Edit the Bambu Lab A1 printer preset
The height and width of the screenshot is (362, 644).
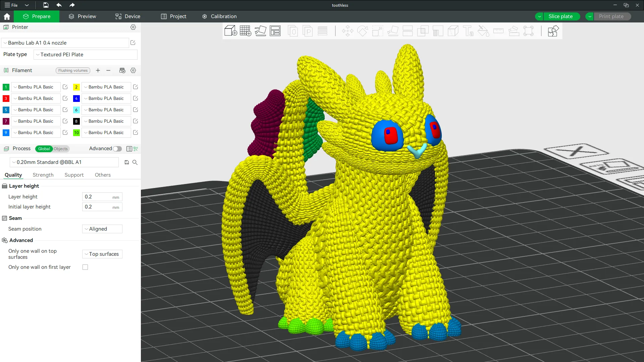pyautogui.click(x=133, y=43)
